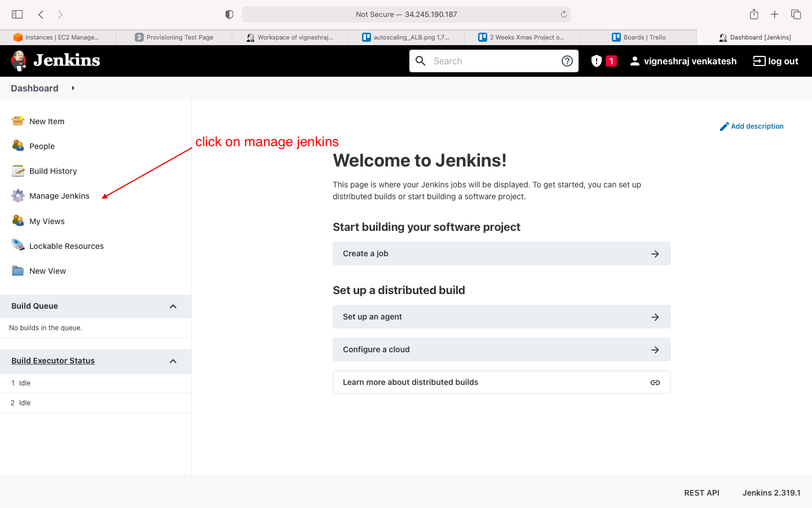Click the user profile person icon
Viewport: 812px width, 508px height.
click(x=635, y=61)
